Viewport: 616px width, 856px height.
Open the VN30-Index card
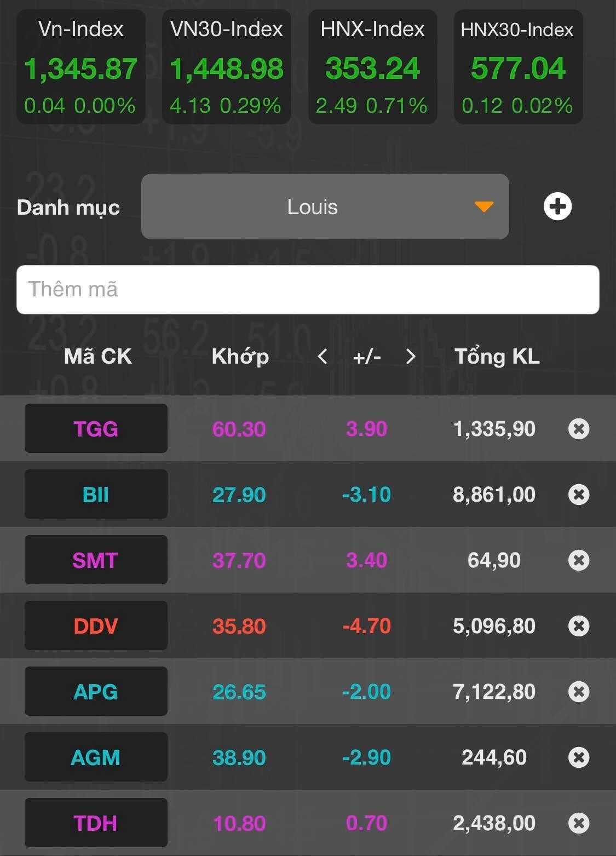pyautogui.click(x=227, y=67)
